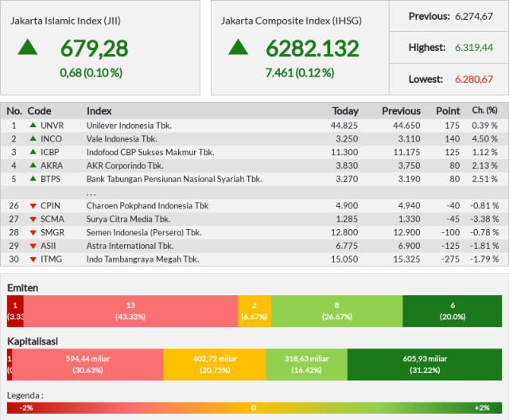This screenshot has width=509, height=420.
Task: Click the Lowest value 6.280,67
Action: click(x=474, y=80)
